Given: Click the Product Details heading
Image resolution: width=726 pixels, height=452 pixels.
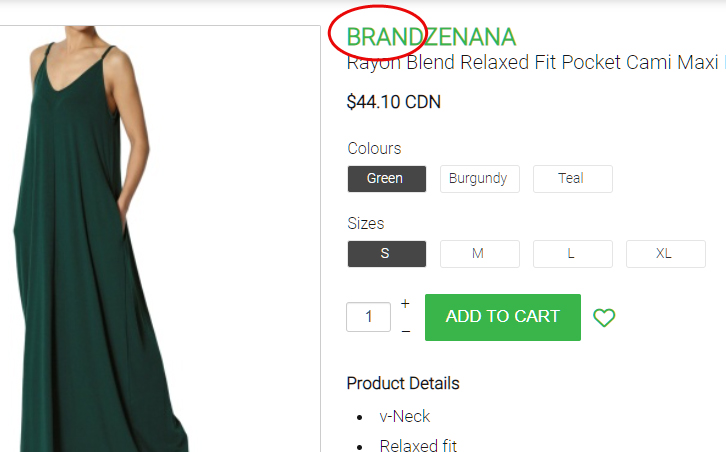Looking at the screenshot, I should 403,383.
